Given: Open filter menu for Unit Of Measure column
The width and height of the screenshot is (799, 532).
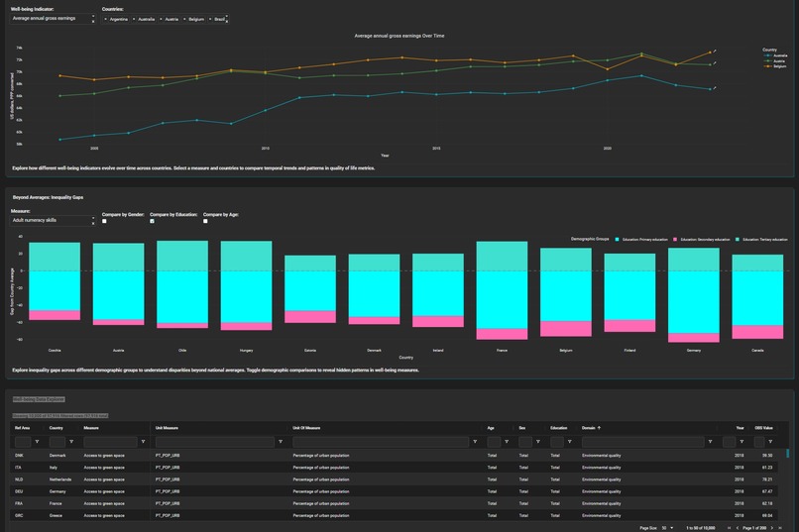Looking at the screenshot, I should coord(475,442).
